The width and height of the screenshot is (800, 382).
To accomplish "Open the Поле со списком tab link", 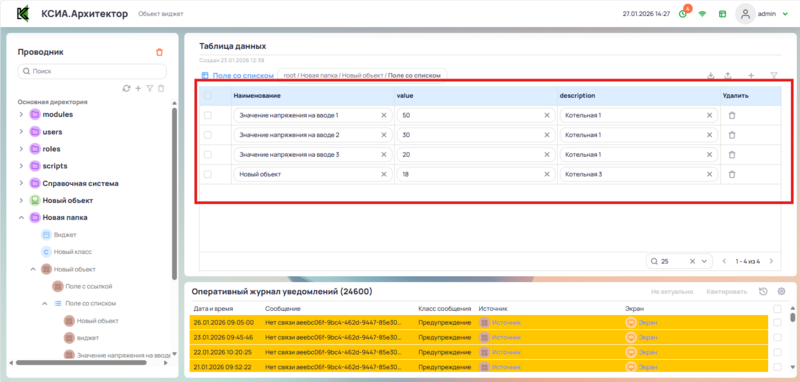I will point(243,75).
